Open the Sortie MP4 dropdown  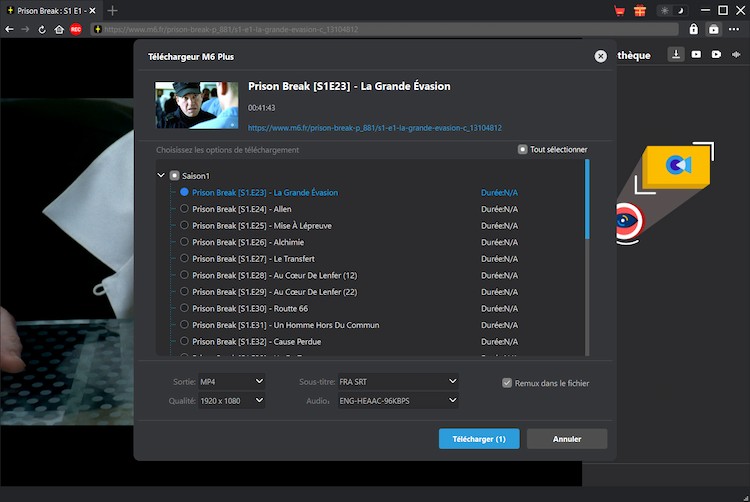(x=232, y=382)
